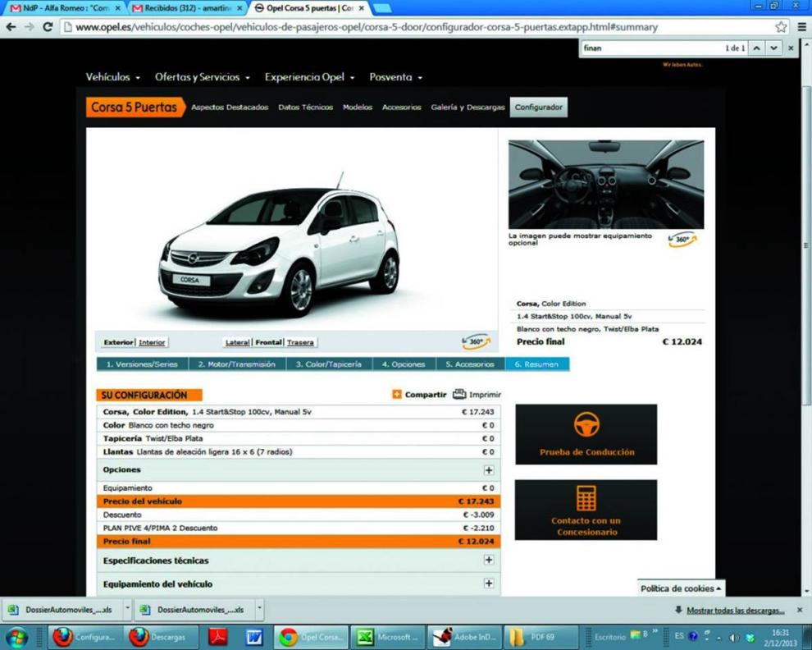This screenshot has width=812, height=650.
Task: Click the interior 360° view icon
Action: (x=682, y=239)
